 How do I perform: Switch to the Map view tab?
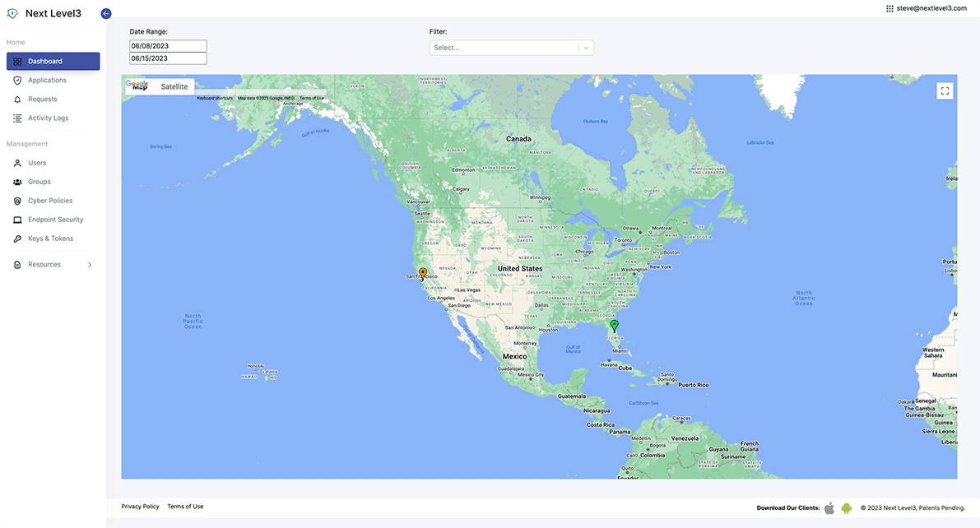coord(140,87)
